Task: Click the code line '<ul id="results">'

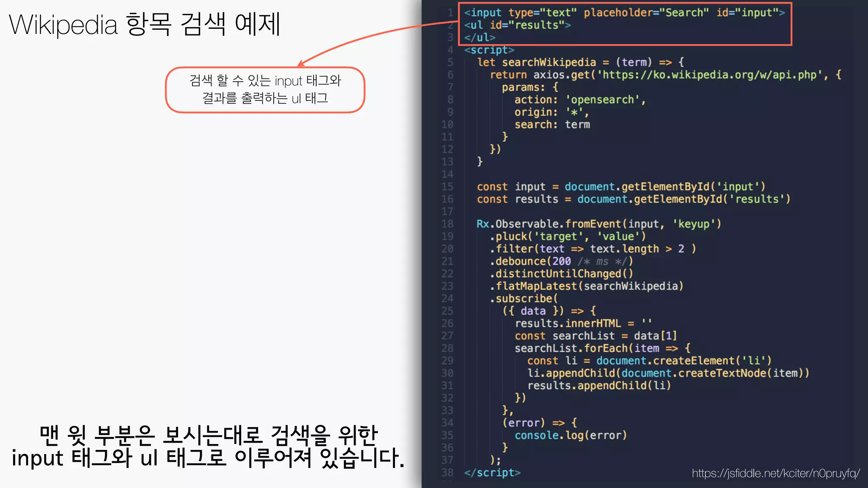Action: pyautogui.click(x=517, y=25)
